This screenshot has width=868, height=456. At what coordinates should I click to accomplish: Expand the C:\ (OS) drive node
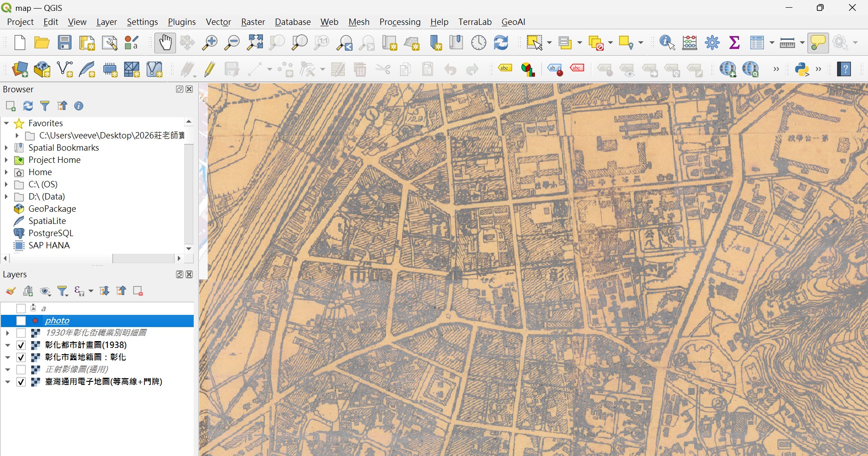tap(6, 184)
